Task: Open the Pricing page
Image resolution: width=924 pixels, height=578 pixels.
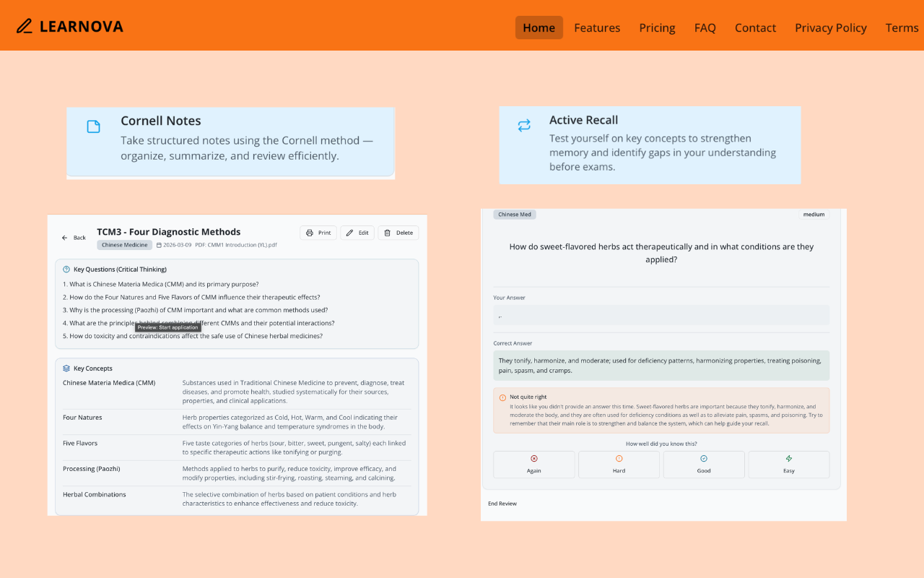Action: pyautogui.click(x=657, y=27)
